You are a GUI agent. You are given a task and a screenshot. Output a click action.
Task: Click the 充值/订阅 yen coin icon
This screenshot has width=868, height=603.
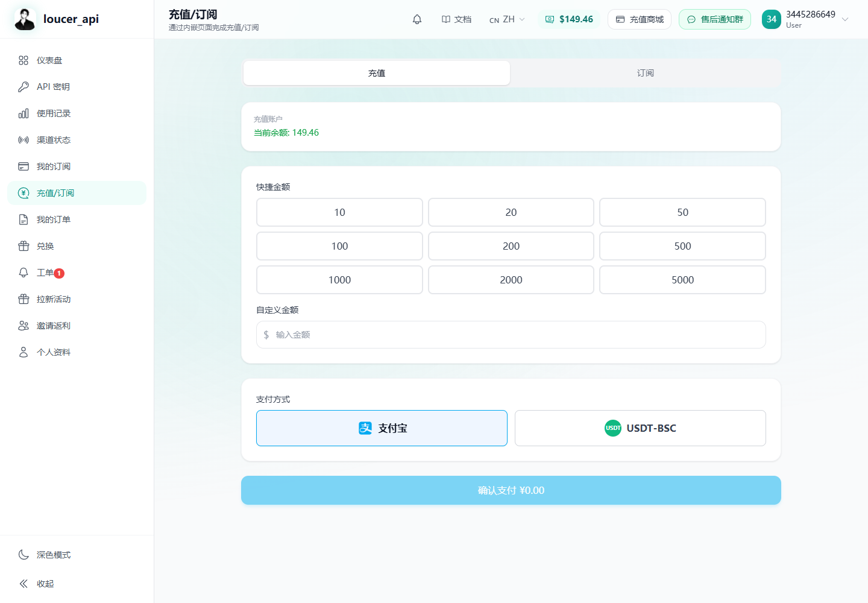click(24, 193)
